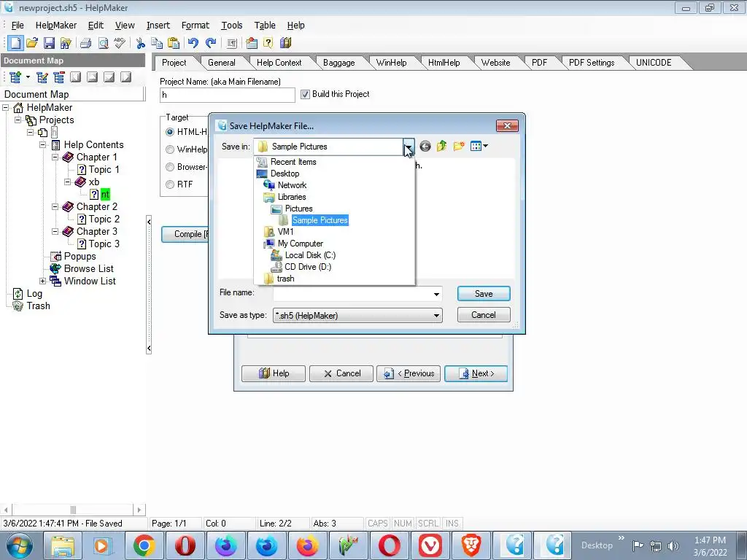Screen dimensions: 747x560
Task: Toggle Build this Project checkbox
Action: click(x=305, y=94)
